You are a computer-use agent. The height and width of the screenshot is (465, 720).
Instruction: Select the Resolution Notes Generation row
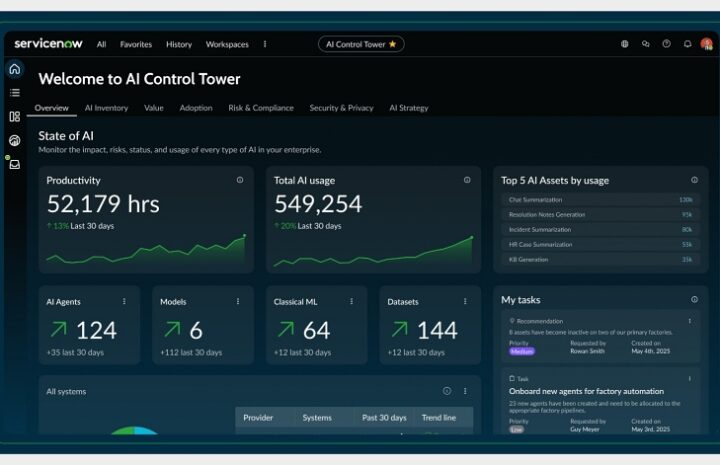click(601, 214)
